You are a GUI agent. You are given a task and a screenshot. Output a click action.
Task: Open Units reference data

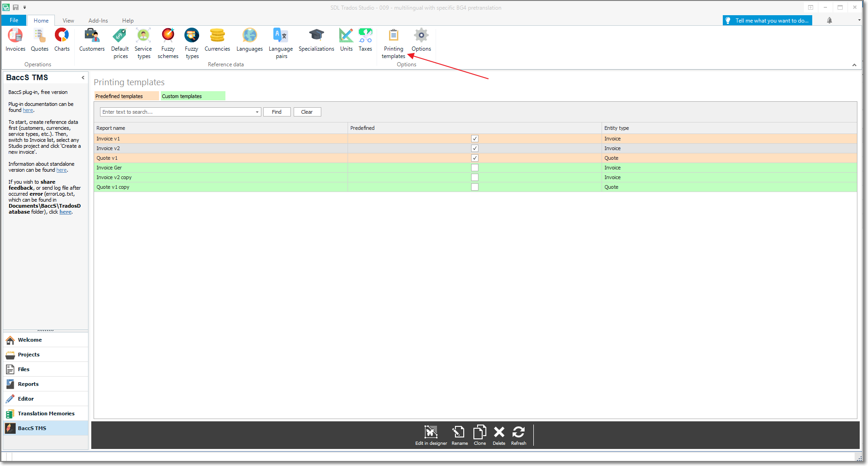346,40
